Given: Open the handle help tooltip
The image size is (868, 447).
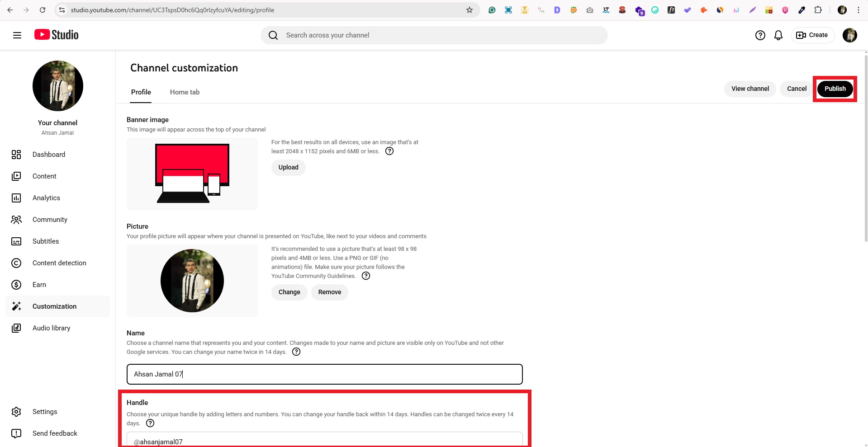Looking at the screenshot, I should coord(150,423).
